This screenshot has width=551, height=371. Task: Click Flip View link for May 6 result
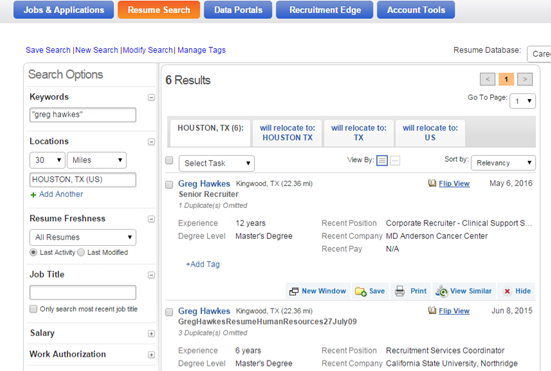click(x=454, y=184)
